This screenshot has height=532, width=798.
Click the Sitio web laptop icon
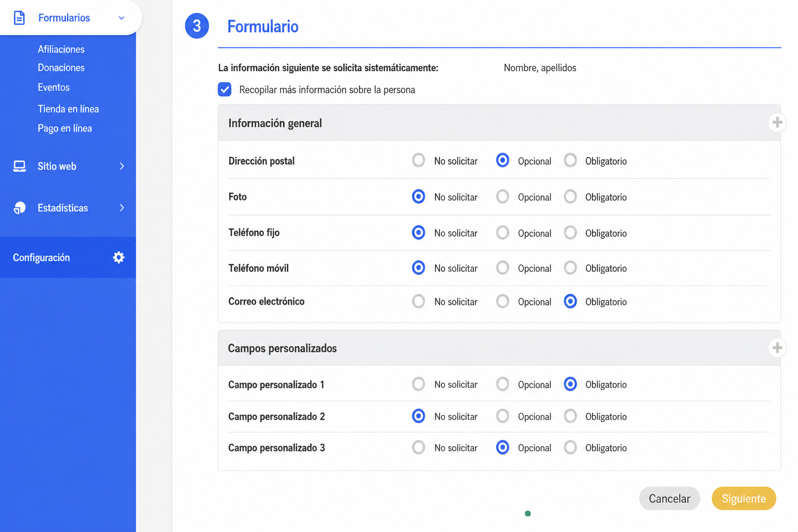coord(19,166)
